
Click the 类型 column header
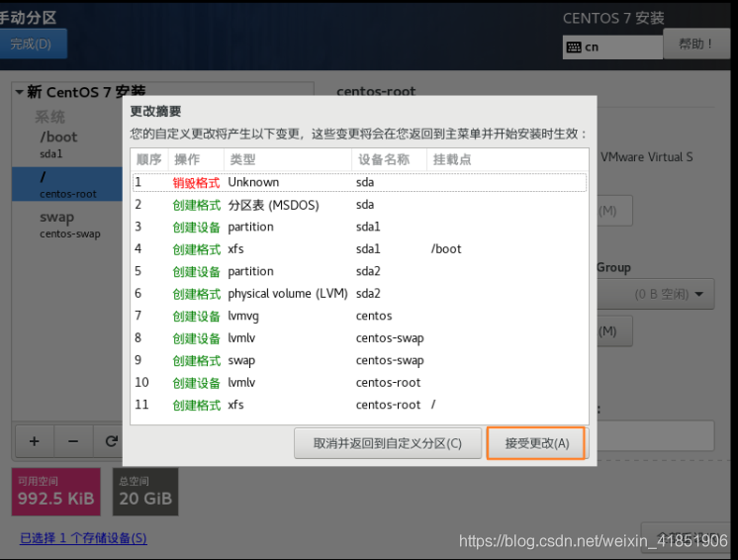288,159
